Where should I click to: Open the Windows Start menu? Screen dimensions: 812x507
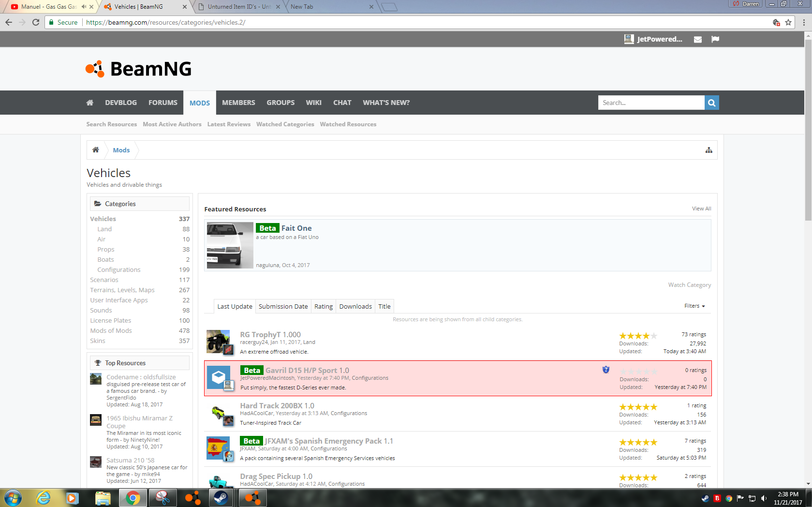tap(13, 498)
